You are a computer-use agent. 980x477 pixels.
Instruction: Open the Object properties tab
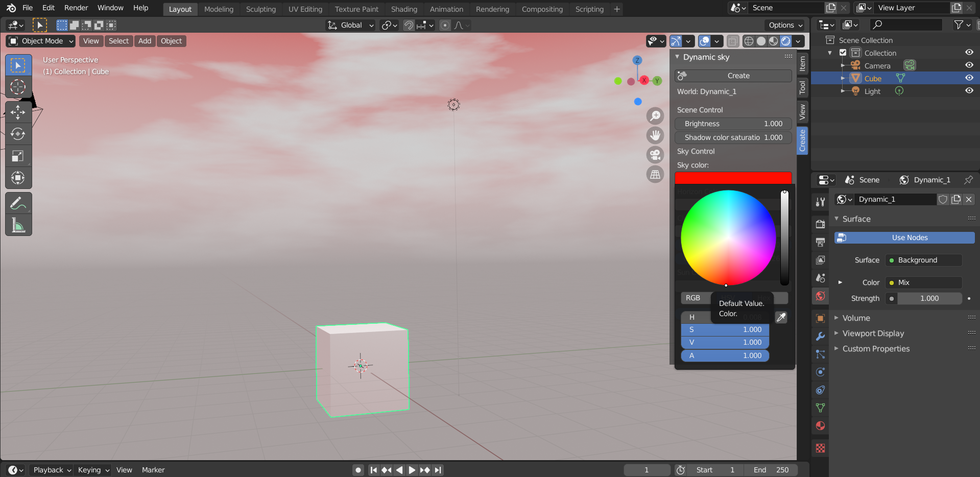[821, 318]
